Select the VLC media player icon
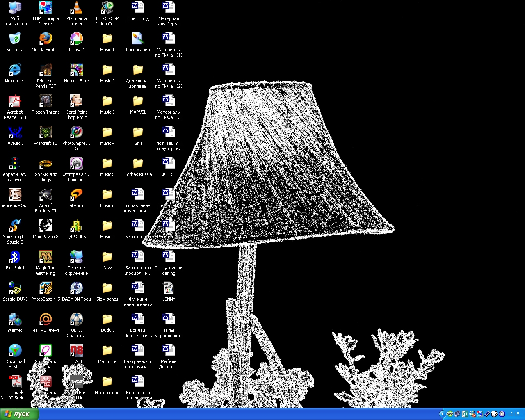The width and height of the screenshot is (525, 420). tap(76, 8)
